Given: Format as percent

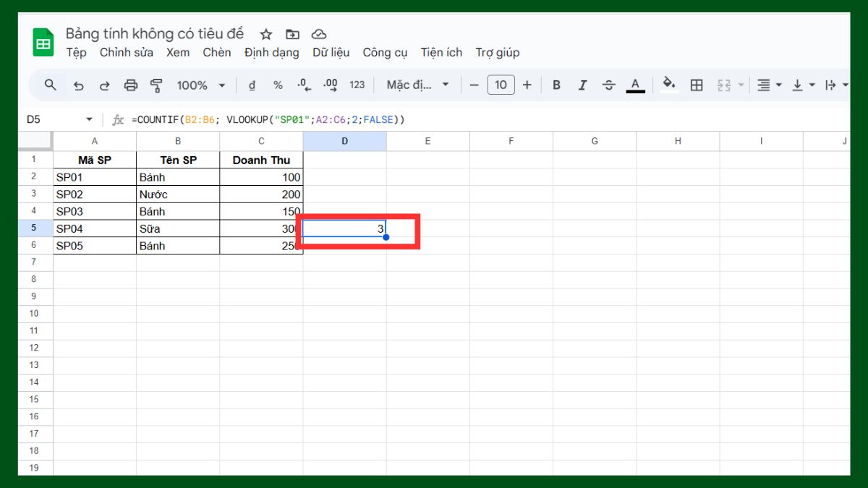Looking at the screenshot, I should click(278, 85).
